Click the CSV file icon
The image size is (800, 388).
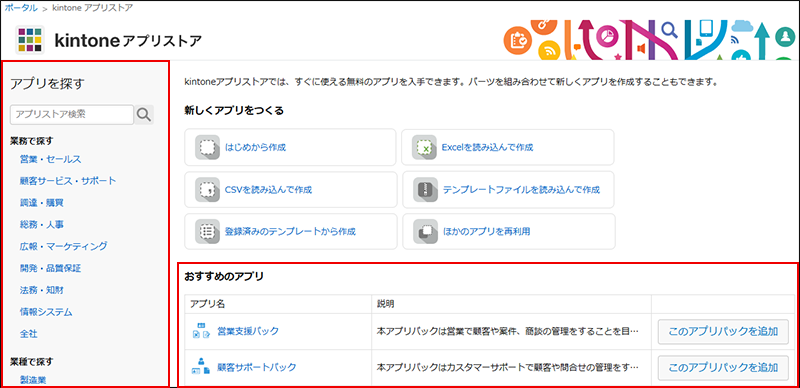click(x=207, y=190)
